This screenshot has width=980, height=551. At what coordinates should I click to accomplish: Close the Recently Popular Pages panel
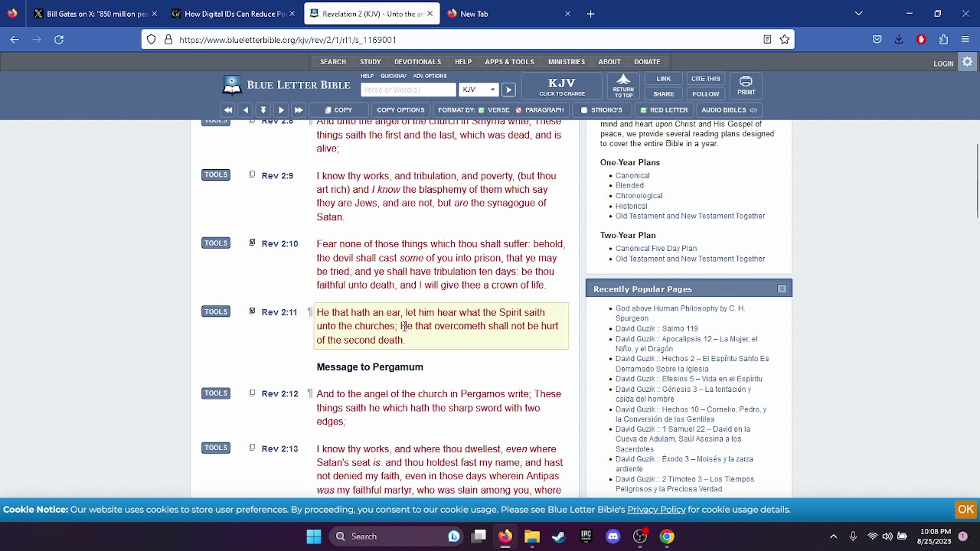tap(782, 289)
